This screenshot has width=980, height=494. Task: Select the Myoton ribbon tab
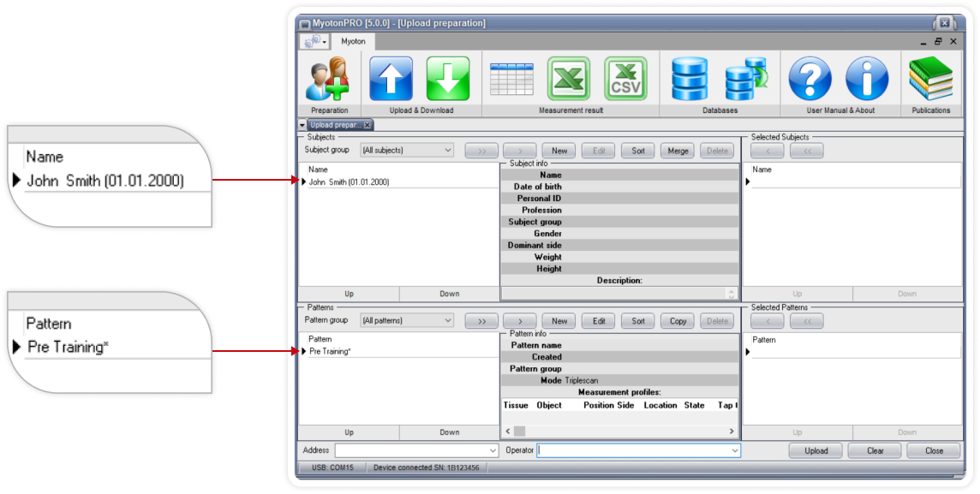tap(353, 41)
